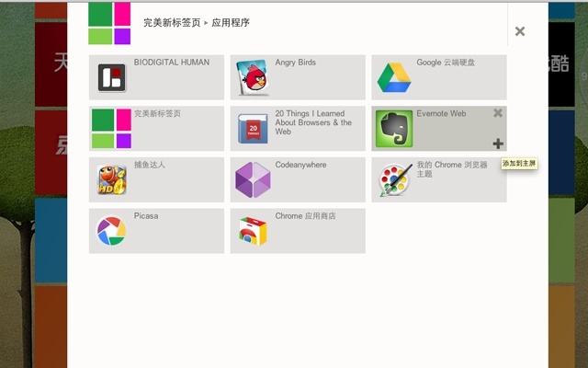Open the Chrome Web Store bag icon

click(253, 231)
